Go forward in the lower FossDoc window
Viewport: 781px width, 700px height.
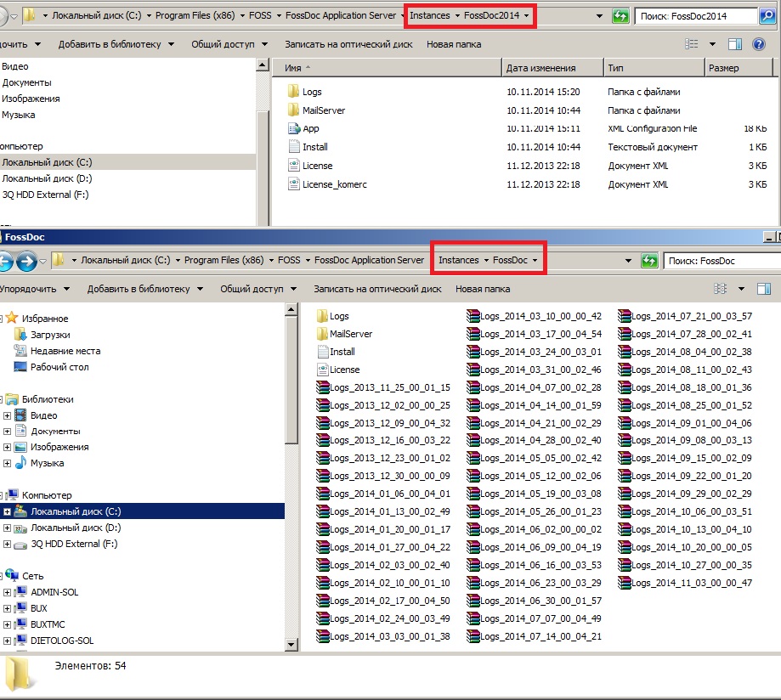click(x=27, y=261)
